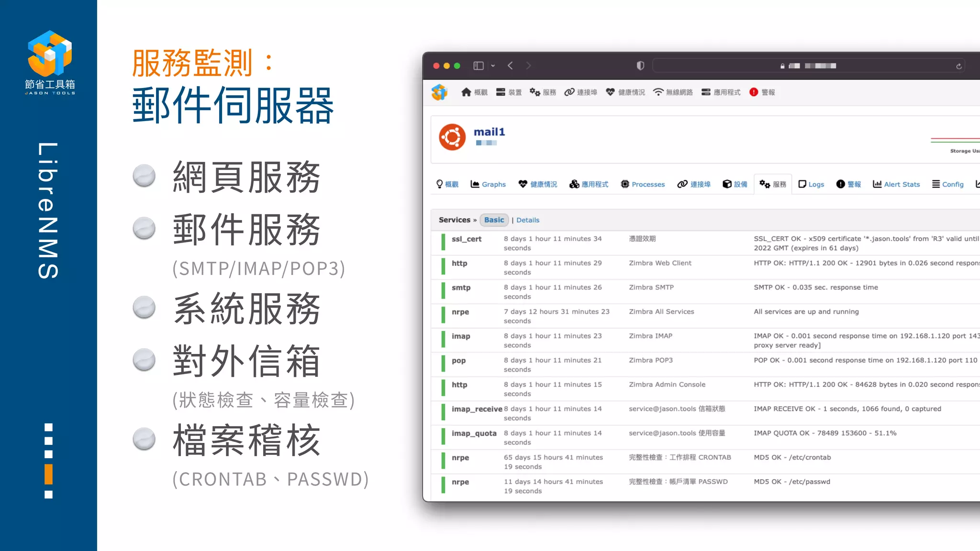The width and height of the screenshot is (980, 551).
Task: Click the browser address bar
Action: pos(809,66)
